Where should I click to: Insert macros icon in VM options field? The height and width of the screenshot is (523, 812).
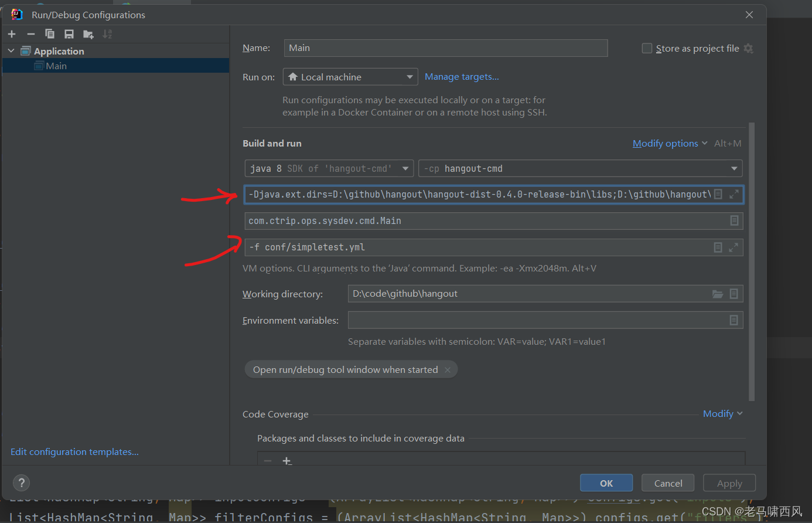(x=718, y=194)
